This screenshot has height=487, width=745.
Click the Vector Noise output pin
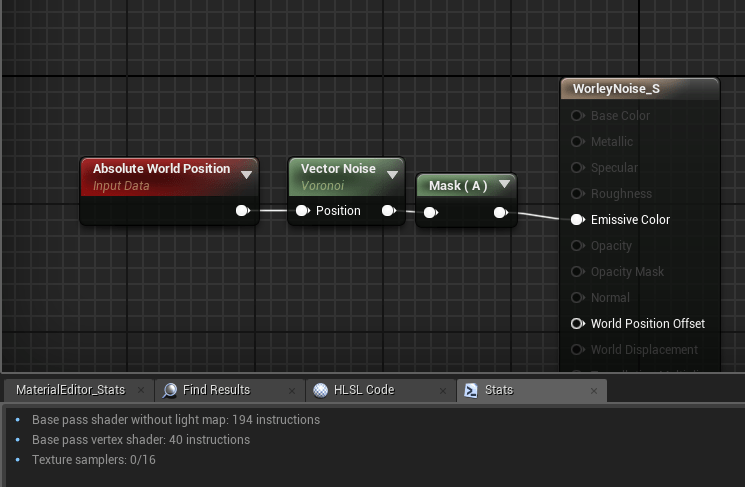click(387, 211)
